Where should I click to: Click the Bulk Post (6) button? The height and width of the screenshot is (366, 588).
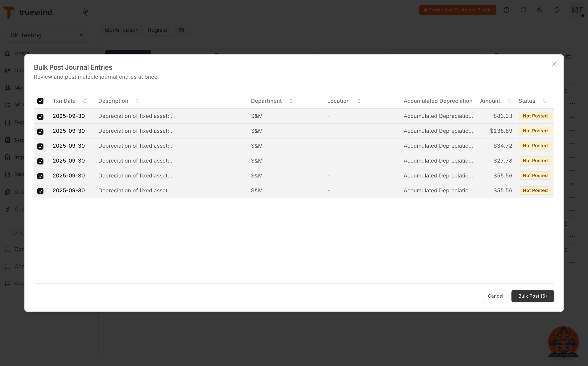(532, 296)
